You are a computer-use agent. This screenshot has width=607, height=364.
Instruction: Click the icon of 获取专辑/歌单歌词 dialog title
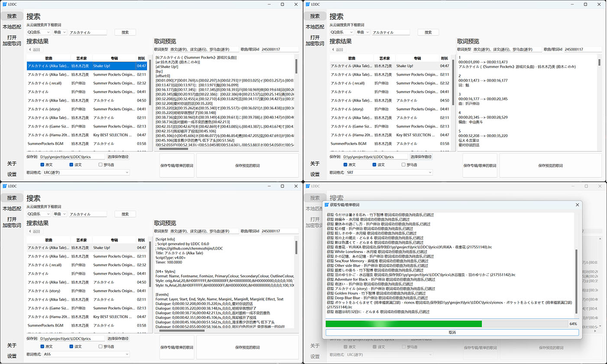tap(327, 205)
